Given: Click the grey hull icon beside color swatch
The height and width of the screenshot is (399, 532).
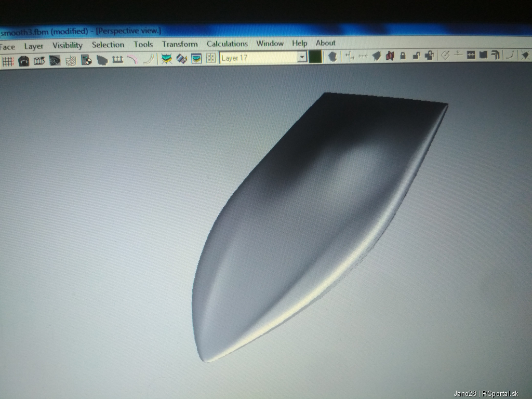Looking at the screenshot, I should pos(332,56).
